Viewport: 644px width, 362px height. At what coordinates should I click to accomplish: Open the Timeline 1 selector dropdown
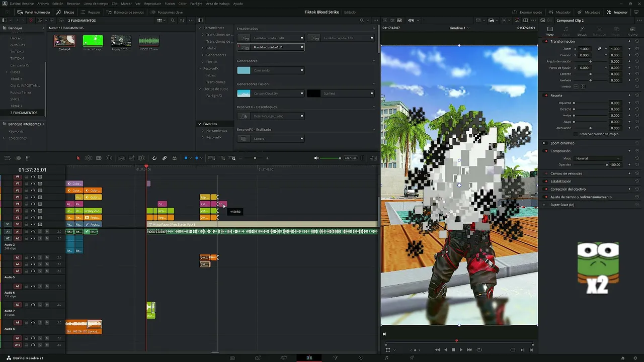459,28
